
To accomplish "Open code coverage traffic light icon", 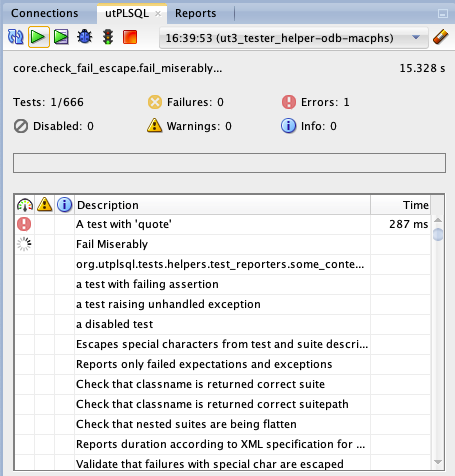I will pyautogui.click(x=108, y=37).
